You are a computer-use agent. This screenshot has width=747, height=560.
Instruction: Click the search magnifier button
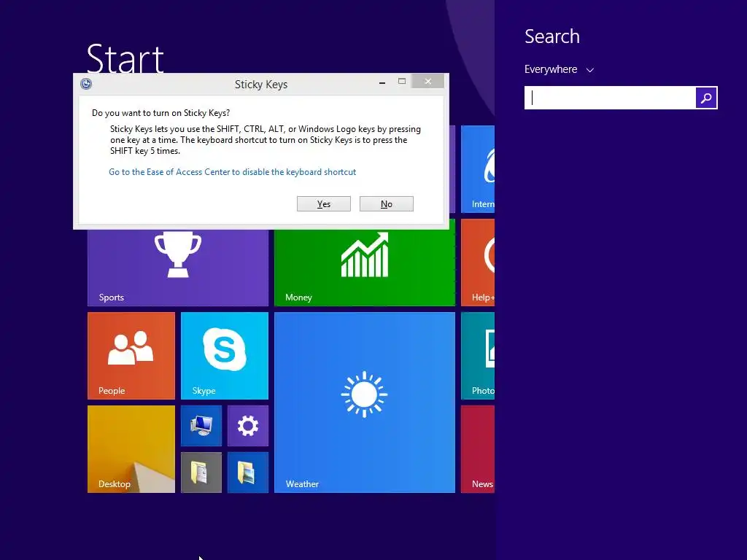click(706, 98)
